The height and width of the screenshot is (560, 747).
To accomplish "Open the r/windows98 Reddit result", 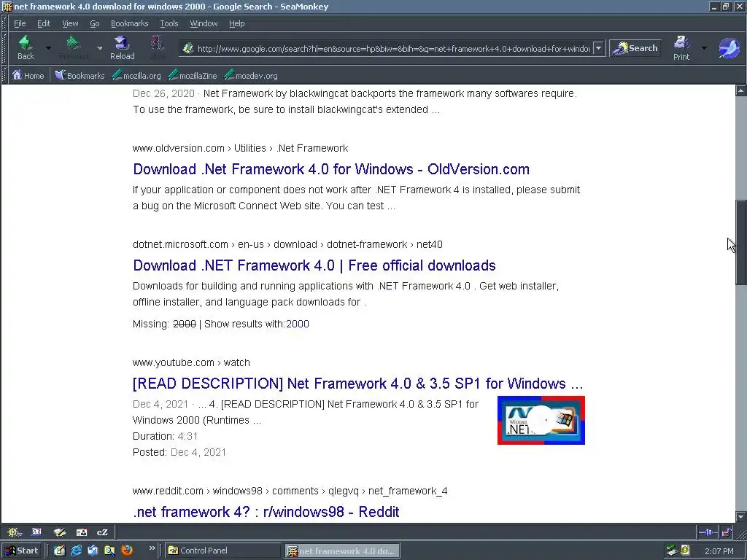I will 266,511.
